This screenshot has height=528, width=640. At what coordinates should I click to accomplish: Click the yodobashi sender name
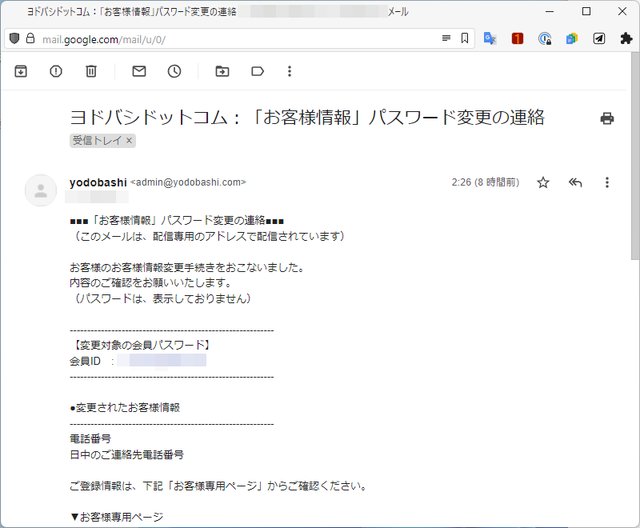[98, 182]
